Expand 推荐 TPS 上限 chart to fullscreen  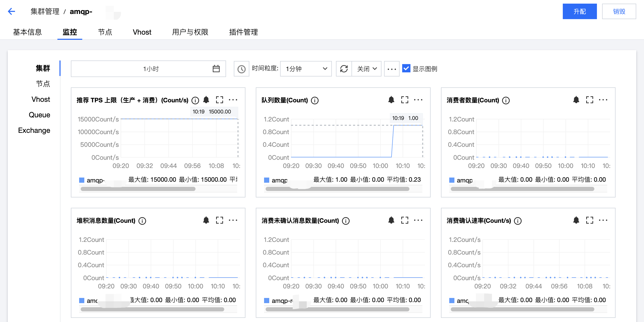[x=220, y=100]
